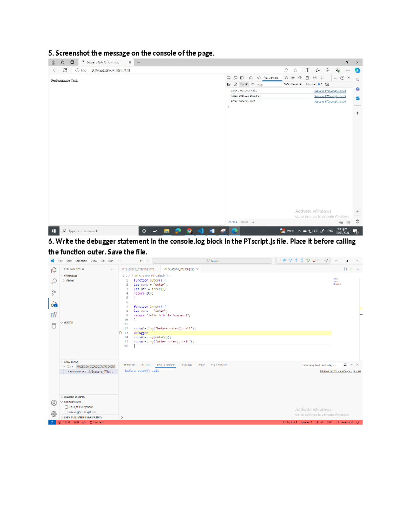Click the Accounts icon above the settings gear
The width and height of the screenshot is (411, 532).
53,403
